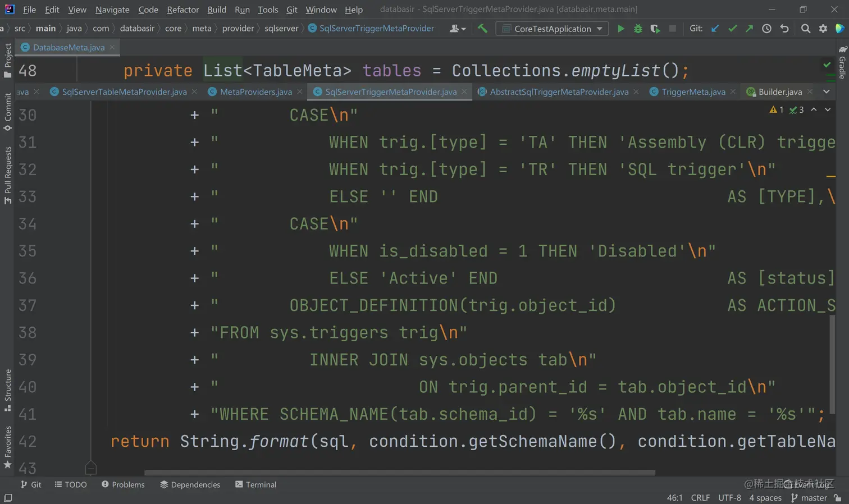Commit changes using the green checkmark icon
The width and height of the screenshot is (849, 504).
point(732,29)
